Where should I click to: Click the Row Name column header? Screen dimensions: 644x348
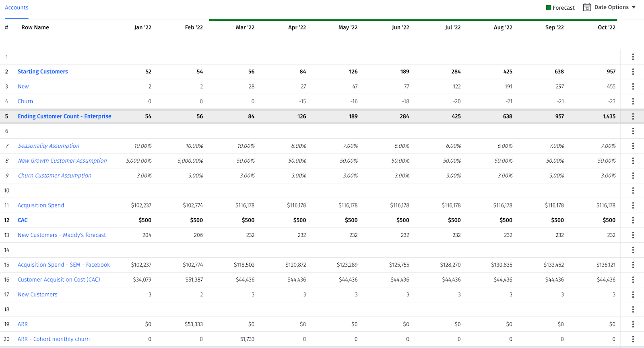click(x=35, y=27)
